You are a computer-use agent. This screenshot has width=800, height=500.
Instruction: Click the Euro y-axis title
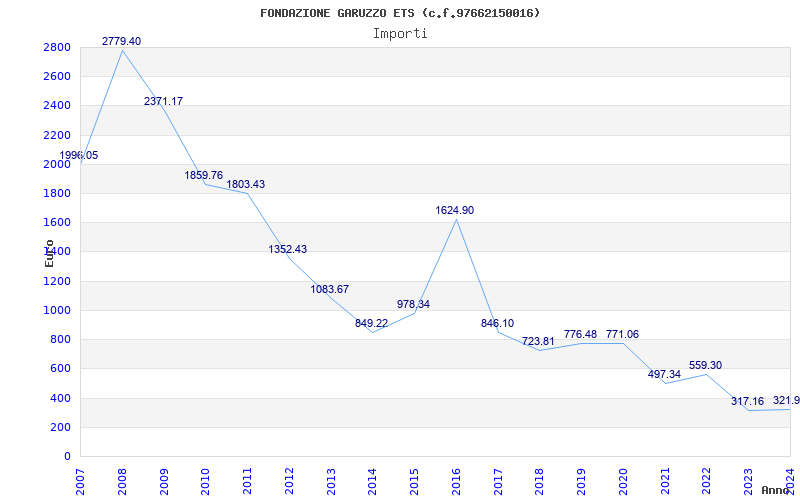click(x=49, y=254)
